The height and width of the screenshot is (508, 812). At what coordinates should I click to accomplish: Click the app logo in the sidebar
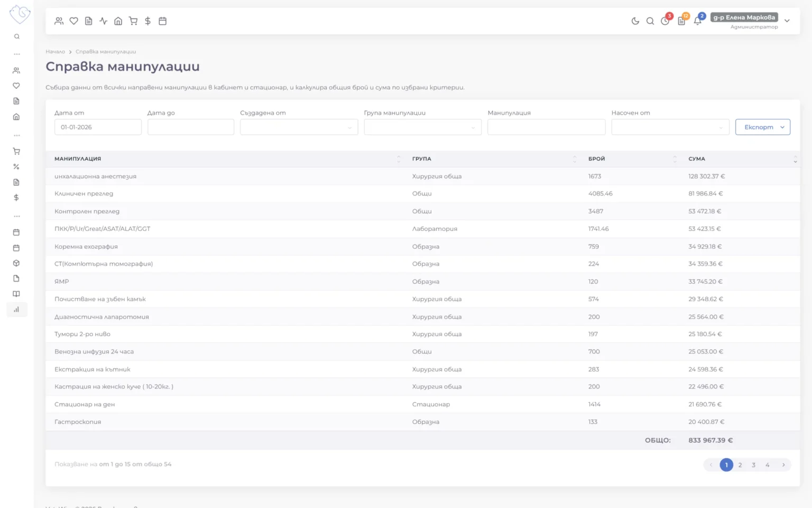20,14
